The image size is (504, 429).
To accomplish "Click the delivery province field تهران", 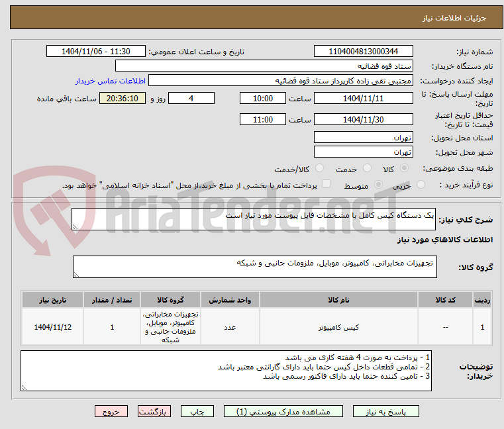I will tap(363, 137).
